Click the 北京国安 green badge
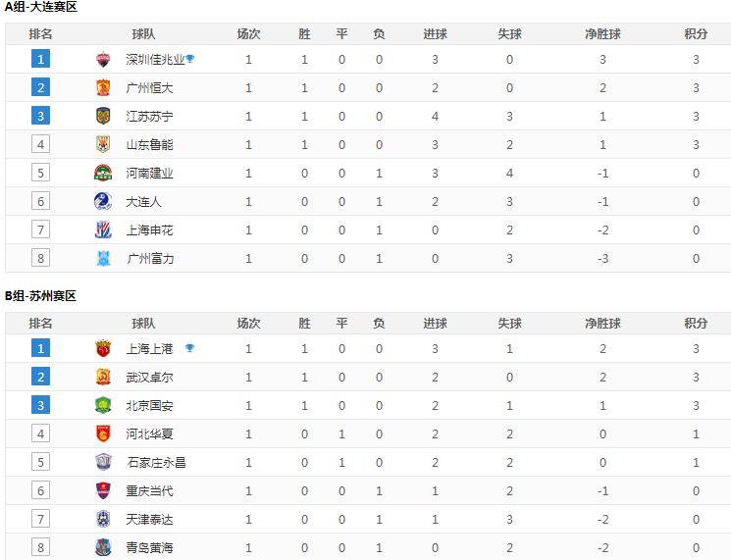 (x=103, y=405)
